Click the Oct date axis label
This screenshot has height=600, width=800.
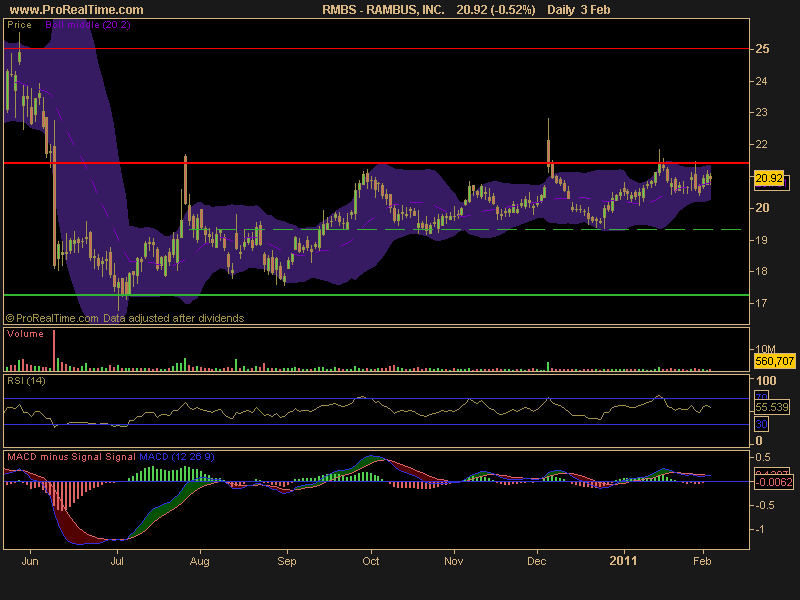click(x=371, y=561)
